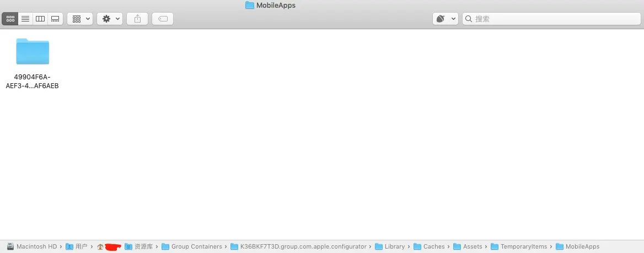Viewport: 644px width, 253px height.
Task: Click the search field
Action: point(551,19)
